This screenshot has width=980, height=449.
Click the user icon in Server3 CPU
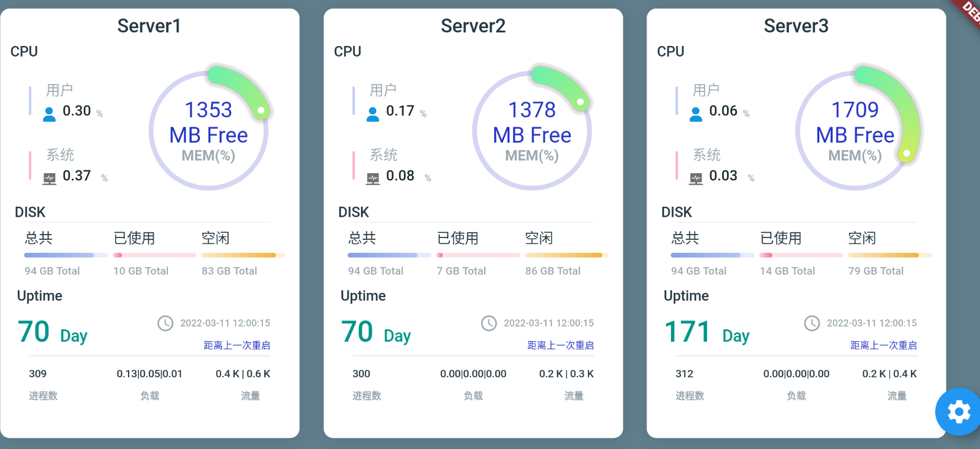point(696,114)
